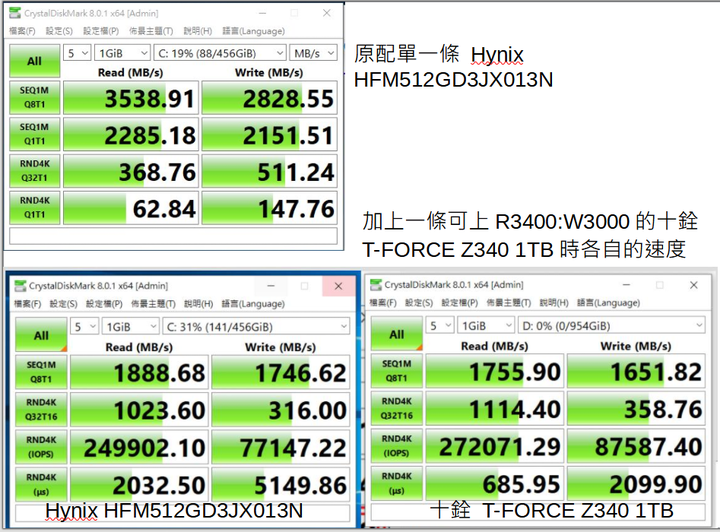Click the 2151.51 write result

[x=270, y=134]
